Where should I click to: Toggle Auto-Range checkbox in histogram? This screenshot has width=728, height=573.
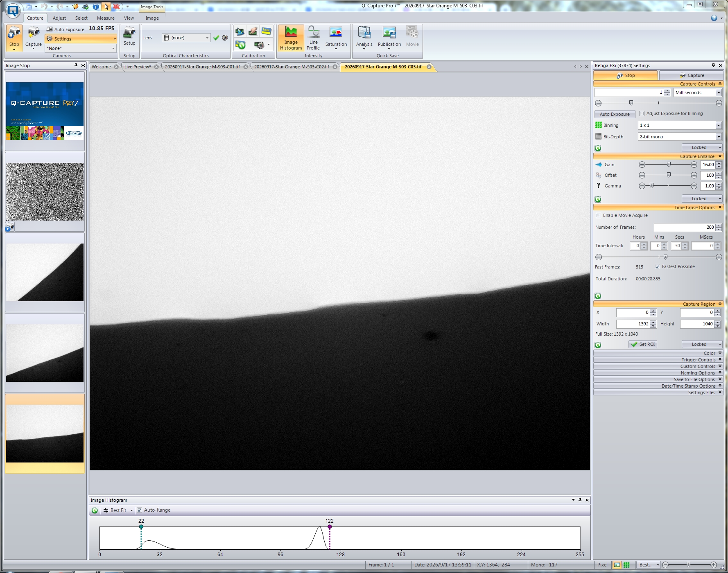(139, 510)
